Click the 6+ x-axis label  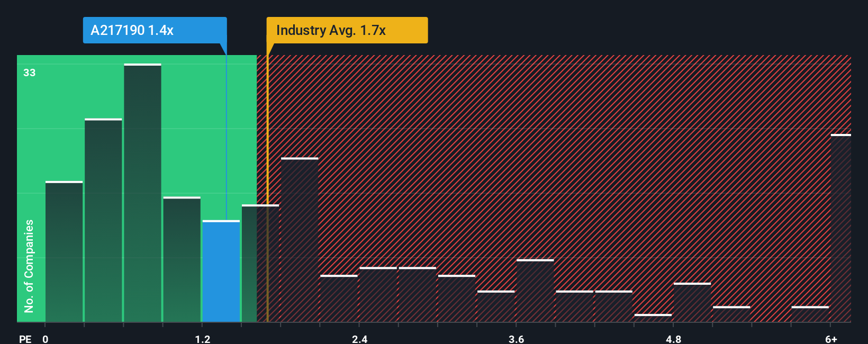coord(831,339)
